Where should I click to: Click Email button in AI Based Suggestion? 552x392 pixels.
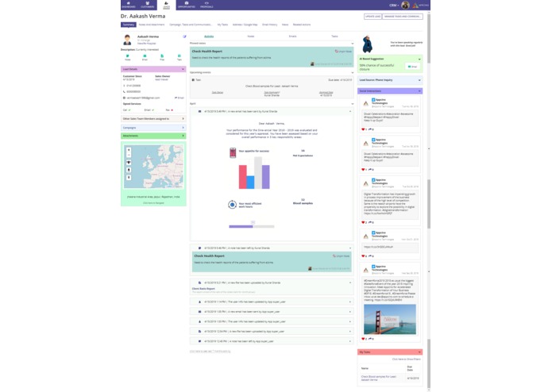point(412,67)
